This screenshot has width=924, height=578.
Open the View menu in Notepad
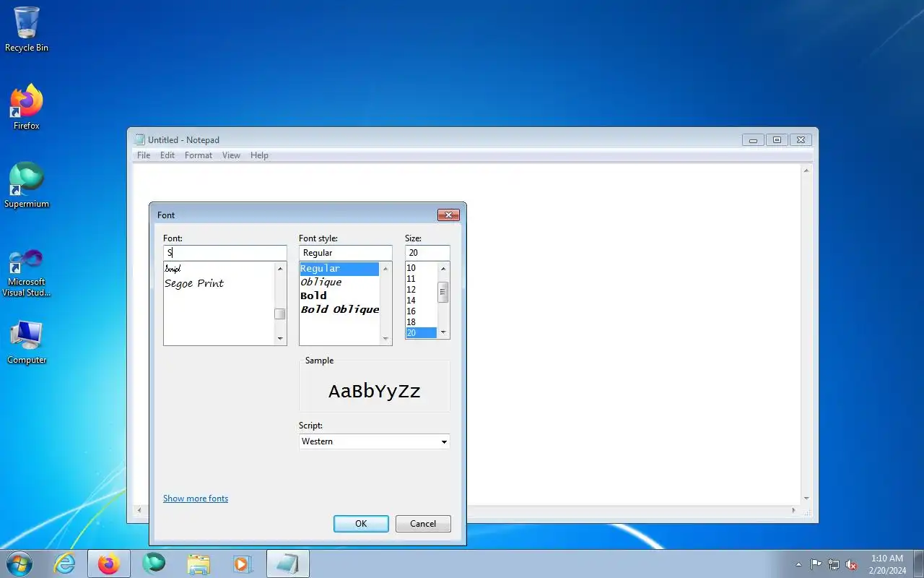click(x=231, y=155)
